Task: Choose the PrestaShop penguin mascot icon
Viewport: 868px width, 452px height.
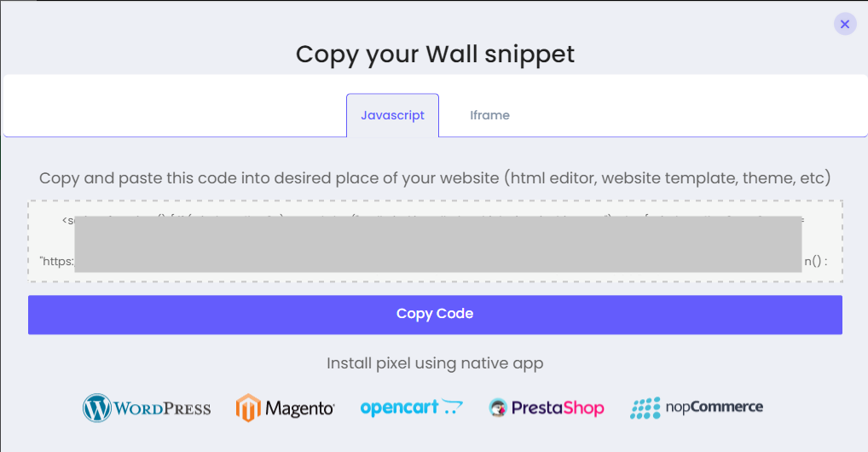Action: coord(498,408)
